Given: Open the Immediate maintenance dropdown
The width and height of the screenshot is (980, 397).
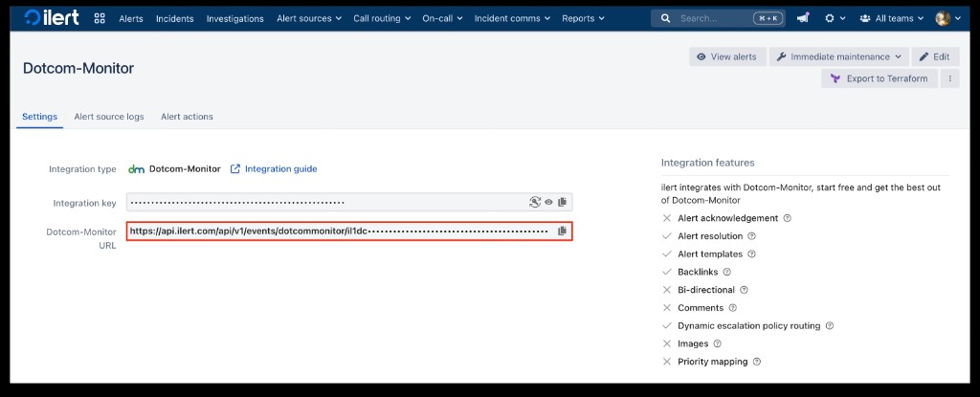Looking at the screenshot, I should click(x=838, y=56).
